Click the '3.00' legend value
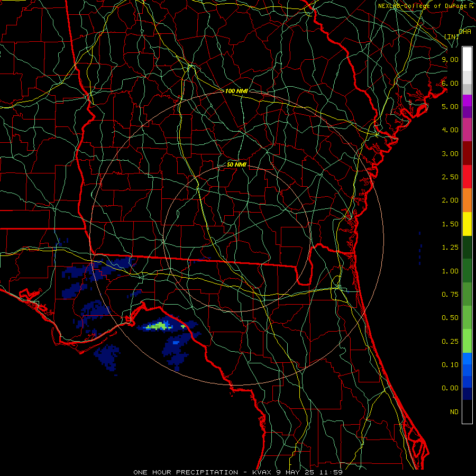This screenshot has width=476, height=476. tap(450, 153)
